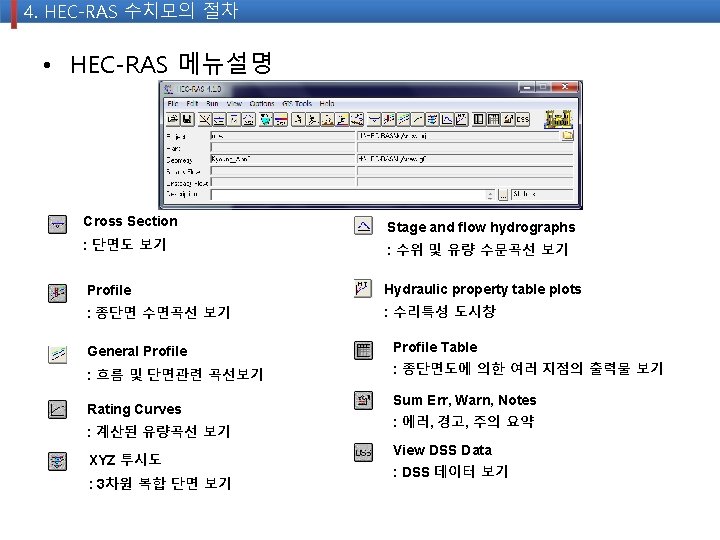Click the HEC-RAS title bar application icon
Screen dimensions: 720x540
[x=169, y=89]
